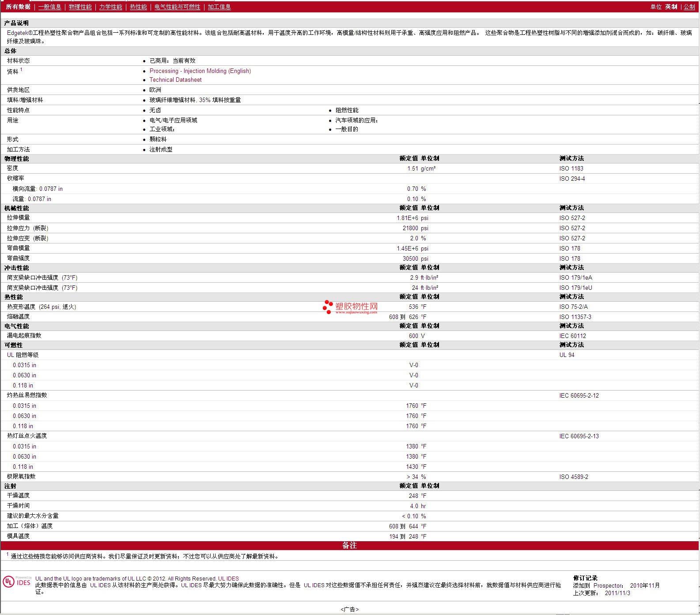Click footnote superscript 1 next to 资料

pyautogui.click(x=21, y=69)
